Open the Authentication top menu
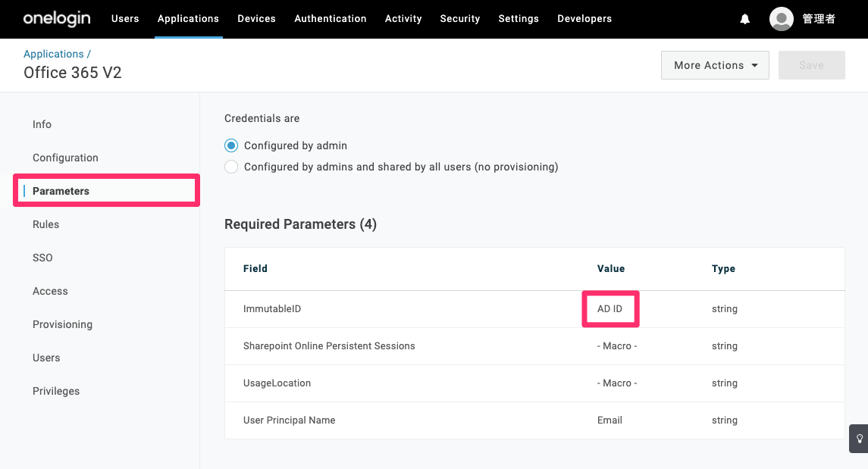 click(x=331, y=19)
